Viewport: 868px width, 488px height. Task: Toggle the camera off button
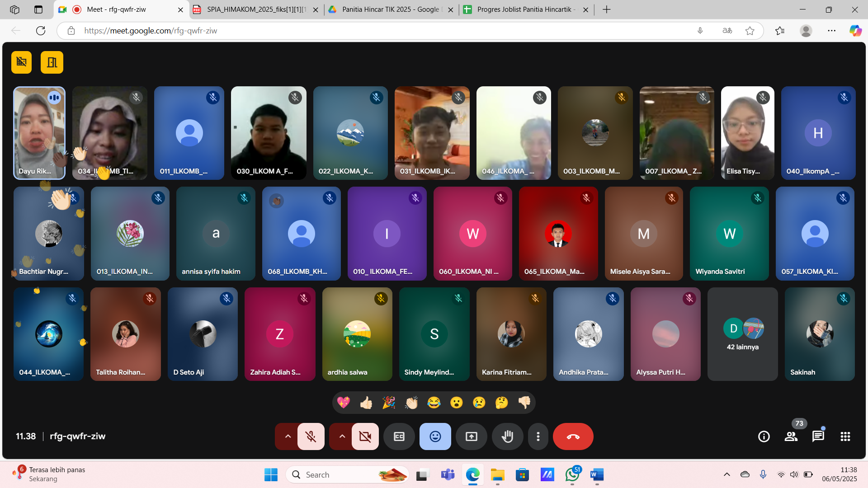pos(365,436)
